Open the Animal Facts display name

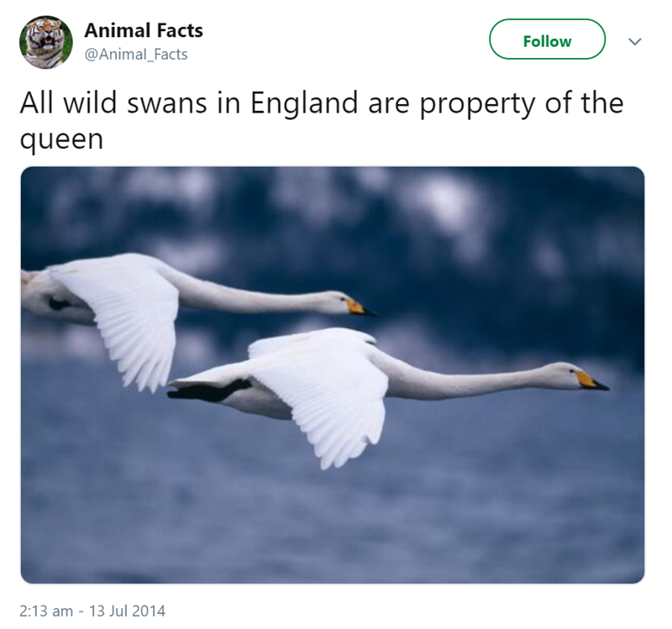(x=144, y=30)
